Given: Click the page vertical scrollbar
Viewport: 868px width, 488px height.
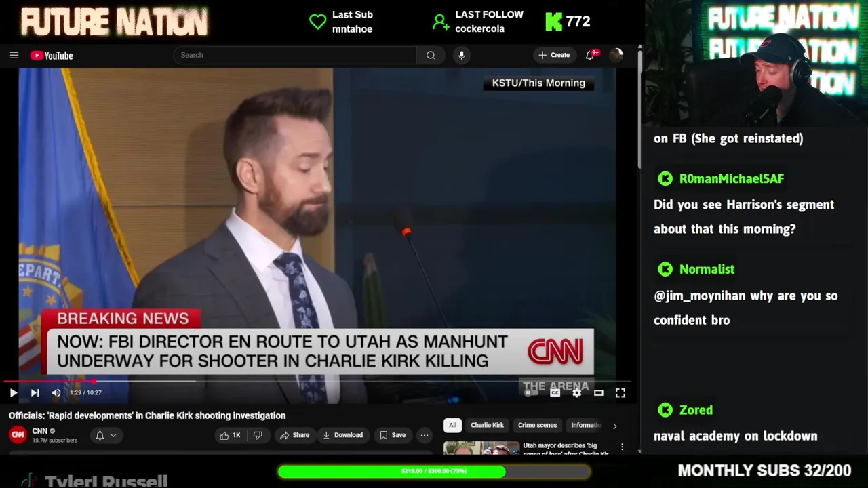Looking at the screenshot, I should pos(639,108).
